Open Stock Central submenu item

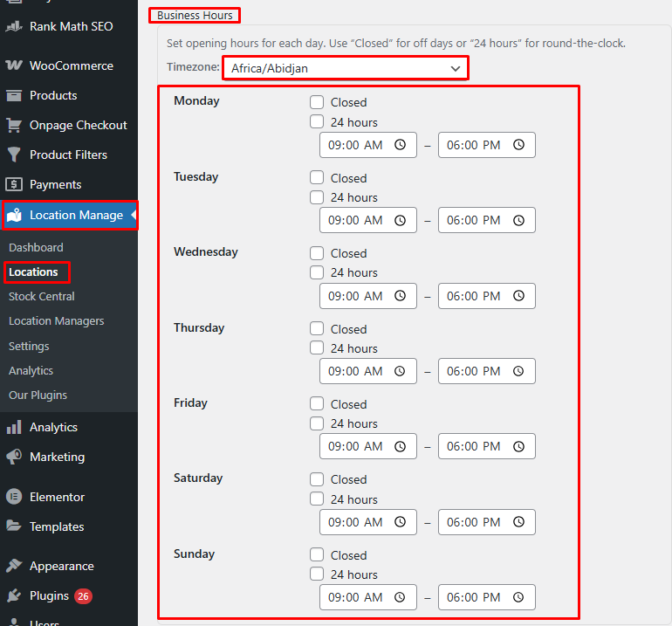point(42,296)
